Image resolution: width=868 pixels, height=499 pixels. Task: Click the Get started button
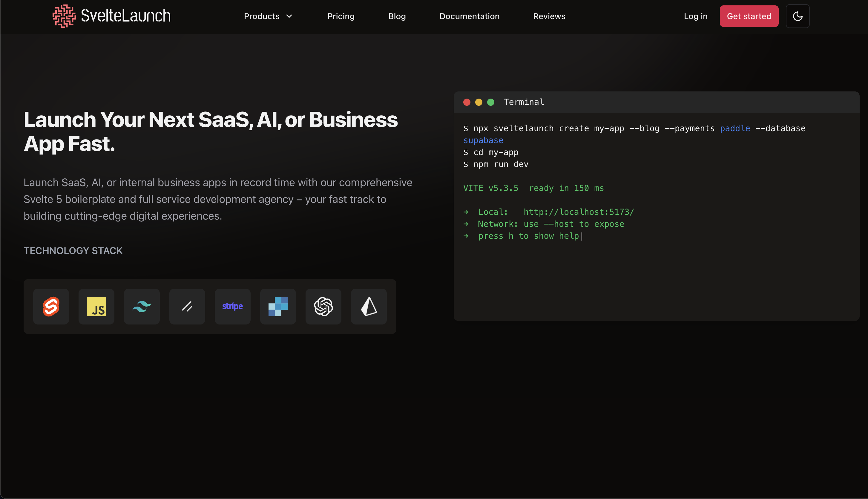coord(749,16)
